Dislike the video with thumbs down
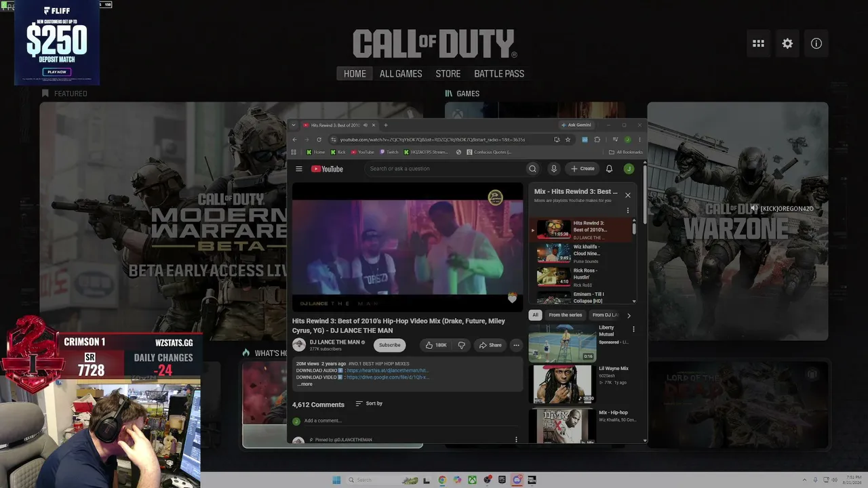The width and height of the screenshot is (868, 488). [x=462, y=345]
